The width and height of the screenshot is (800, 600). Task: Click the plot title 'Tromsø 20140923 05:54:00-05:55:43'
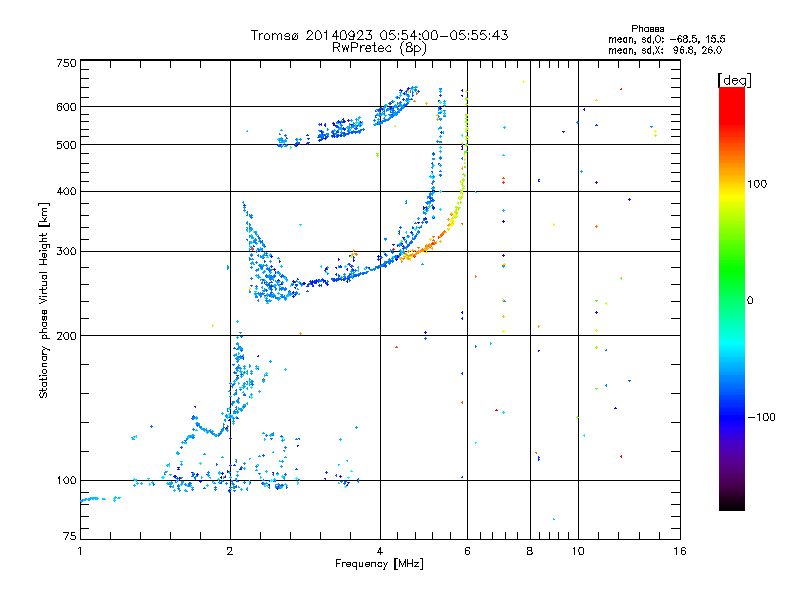pyautogui.click(x=379, y=35)
